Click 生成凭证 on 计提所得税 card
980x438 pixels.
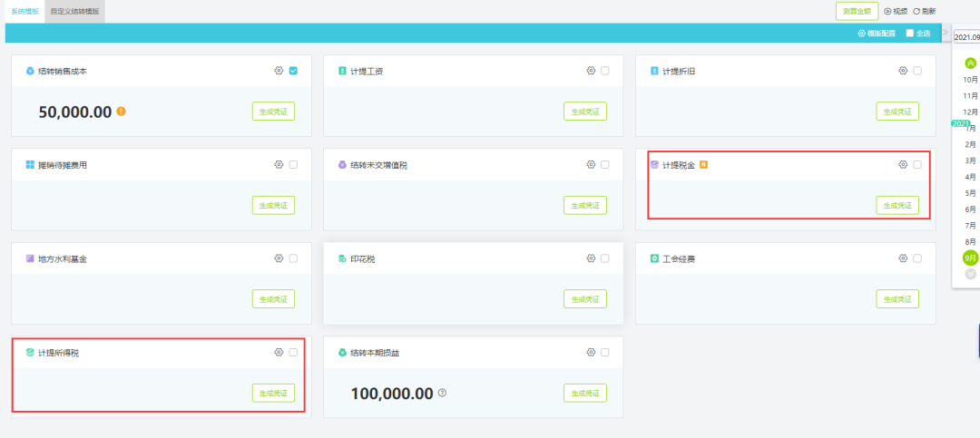point(273,393)
